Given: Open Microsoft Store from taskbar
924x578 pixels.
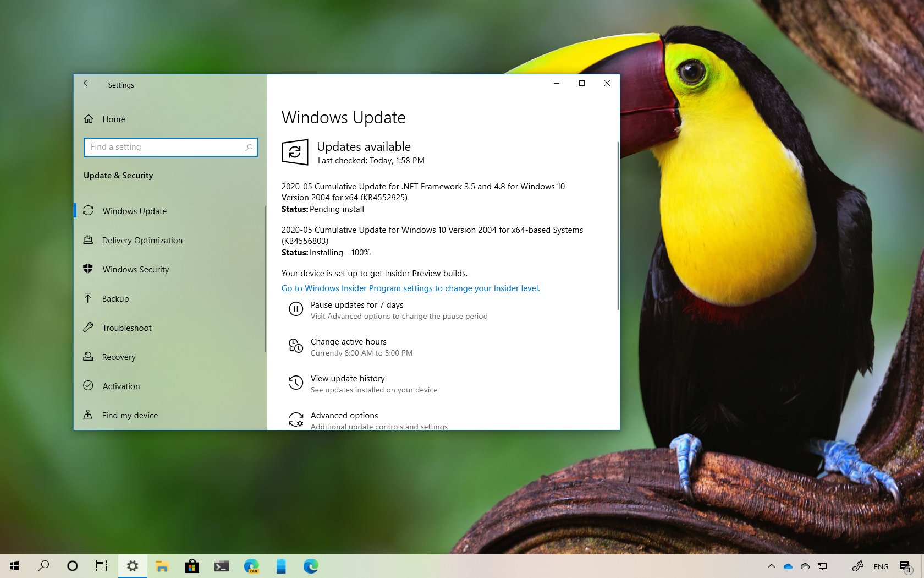Looking at the screenshot, I should click(192, 566).
